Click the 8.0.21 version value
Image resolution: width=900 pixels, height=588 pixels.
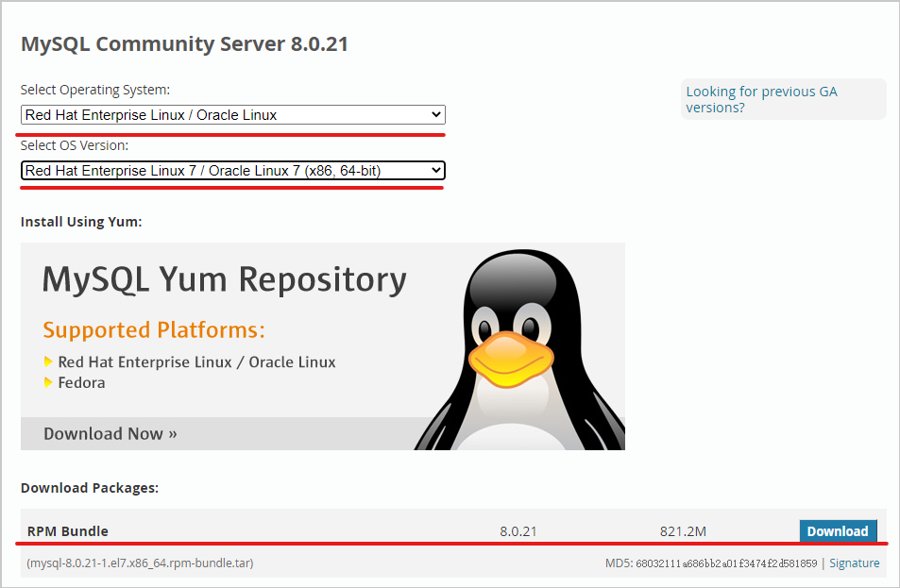tap(518, 531)
